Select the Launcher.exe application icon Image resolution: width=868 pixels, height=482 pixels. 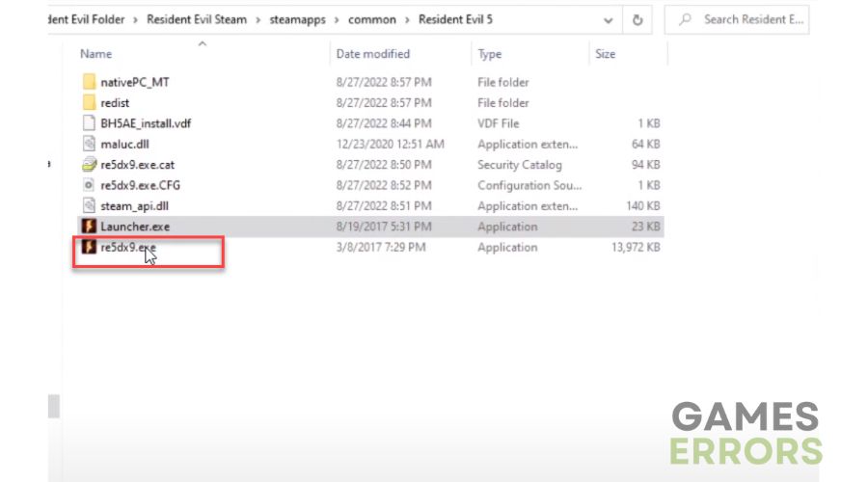point(89,227)
